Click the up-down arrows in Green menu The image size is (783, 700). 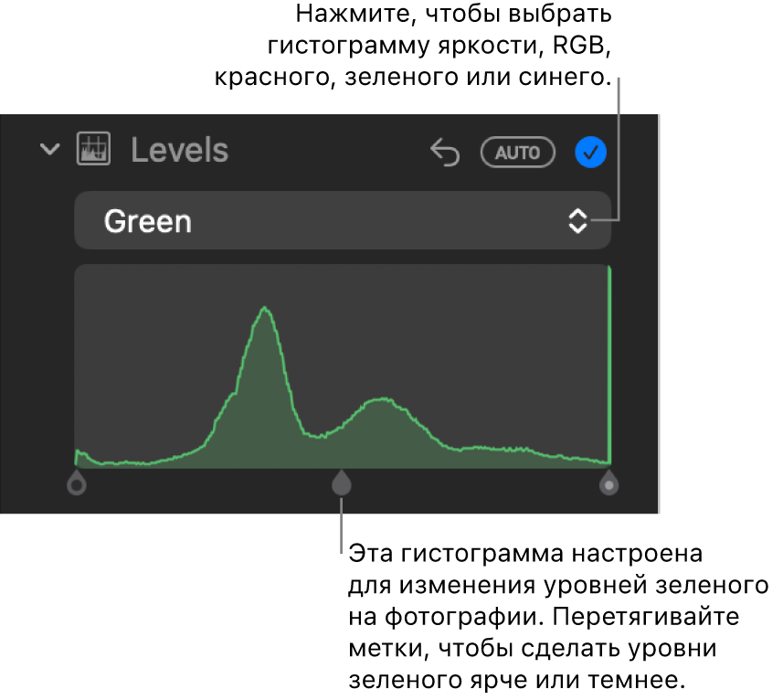[577, 220]
